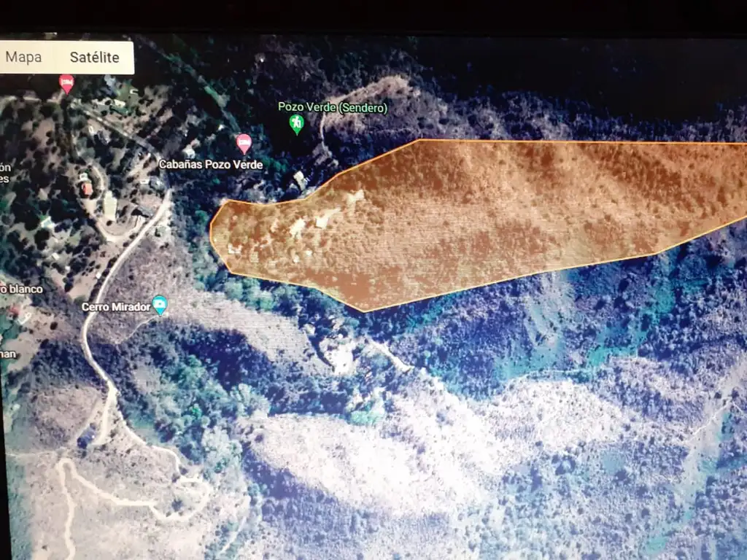Select the Satélite map type

pos(94,58)
